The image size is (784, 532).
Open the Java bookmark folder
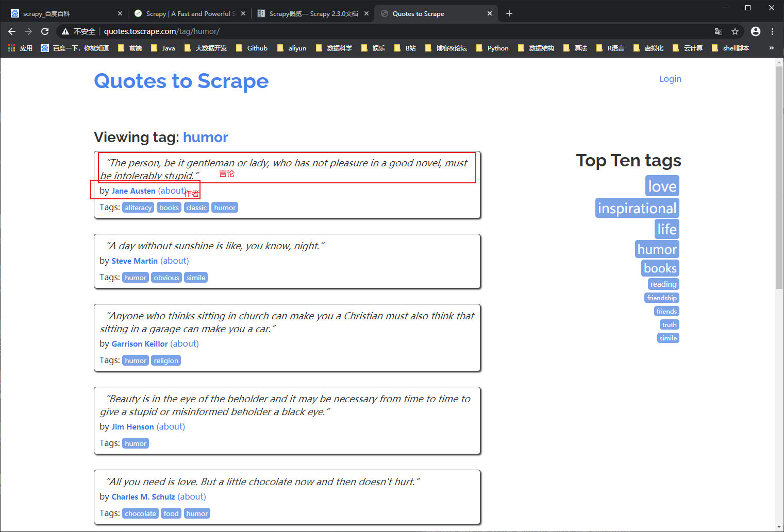tap(163, 48)
